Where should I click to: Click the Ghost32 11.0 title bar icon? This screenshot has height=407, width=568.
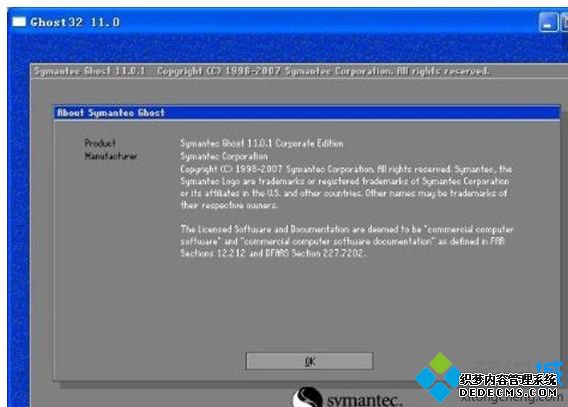click(x=19, y=22)
